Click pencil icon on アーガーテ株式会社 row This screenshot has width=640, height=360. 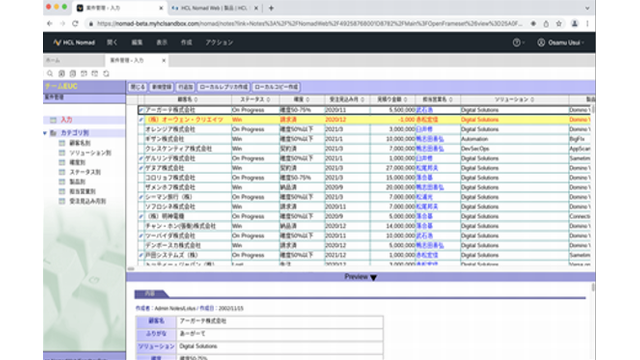141,110
